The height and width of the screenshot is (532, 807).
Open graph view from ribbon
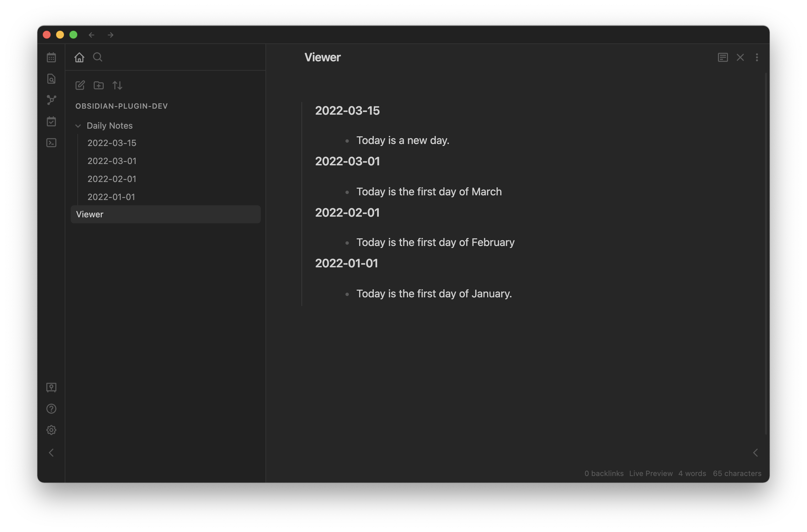tap(51, 100)
